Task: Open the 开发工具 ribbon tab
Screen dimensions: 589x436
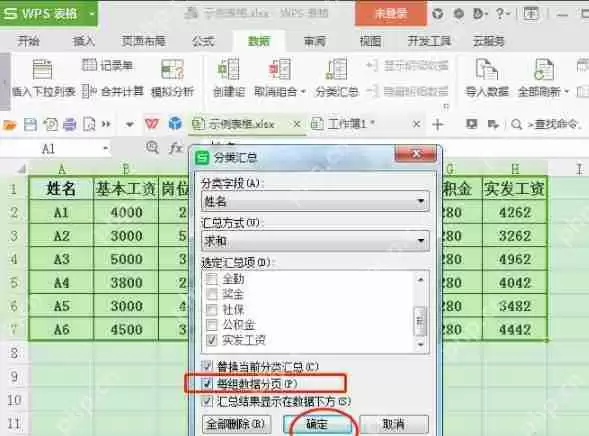Action: click(x=429, y=41)
